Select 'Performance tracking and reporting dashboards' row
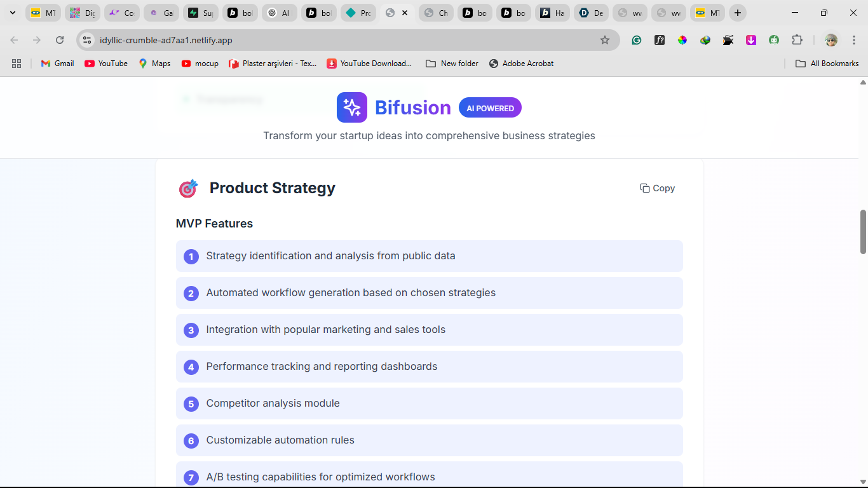868x488 pixels. tap(430, 367)
